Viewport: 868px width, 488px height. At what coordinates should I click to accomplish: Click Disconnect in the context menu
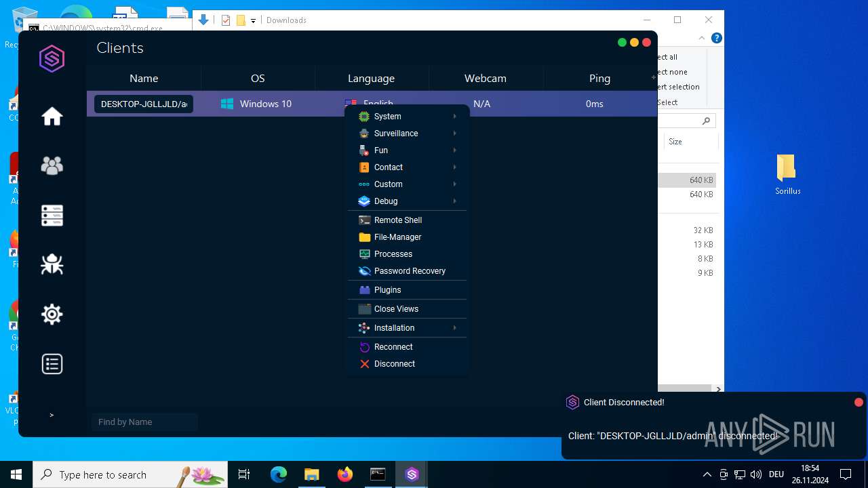point(408,364)
